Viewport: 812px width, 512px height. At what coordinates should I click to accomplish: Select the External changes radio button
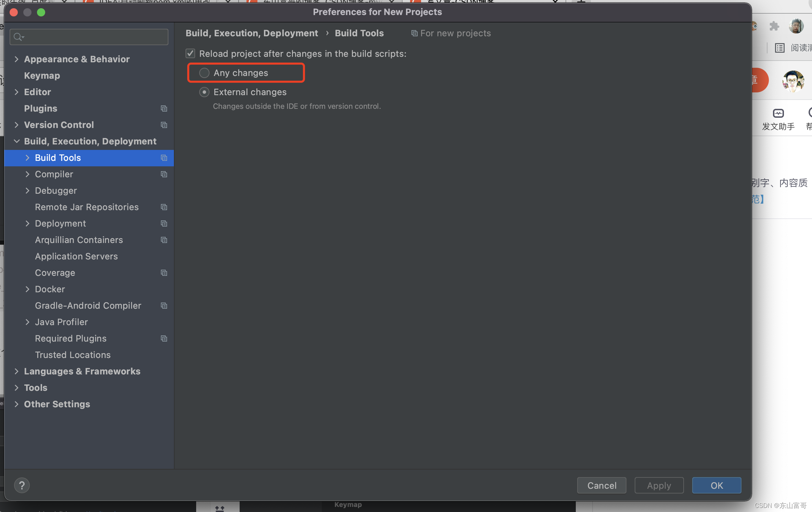(x=204, y=91)
